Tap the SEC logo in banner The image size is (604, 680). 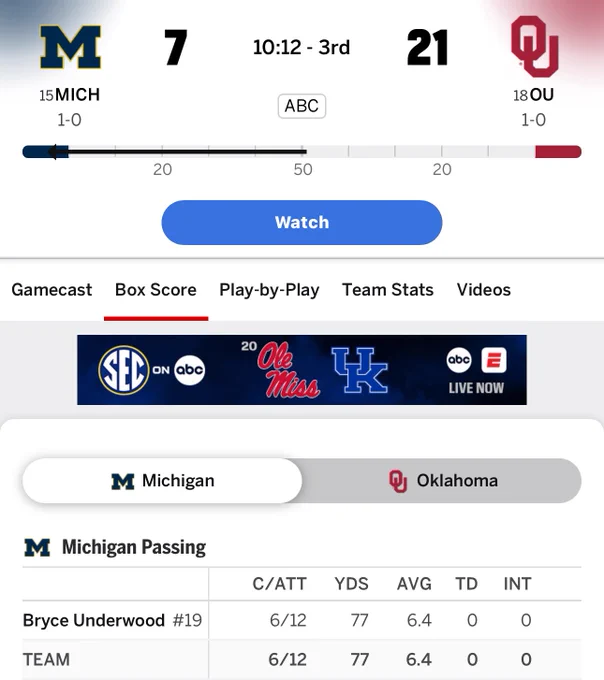coord(124,370)
